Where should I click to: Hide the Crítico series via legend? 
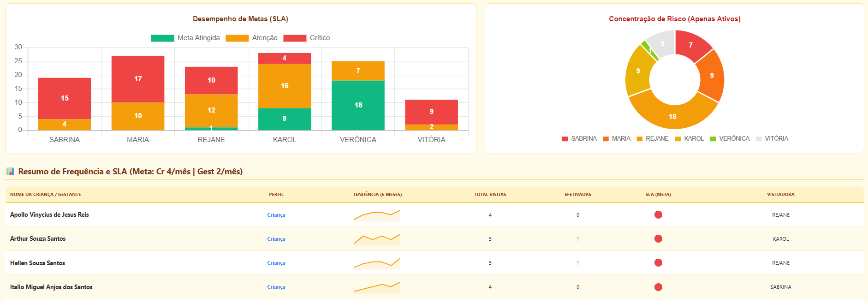307,38
